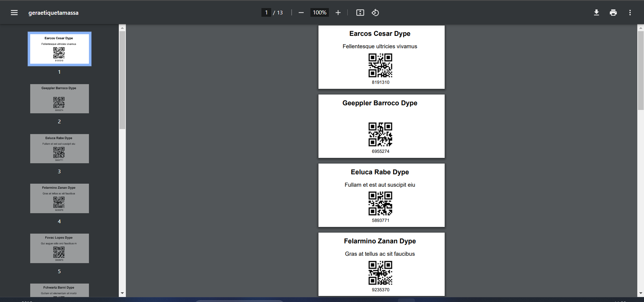644x302 pixels.
Task: Click the zoom in plus button
Action: pyautogui.click(x=338, y=13)
